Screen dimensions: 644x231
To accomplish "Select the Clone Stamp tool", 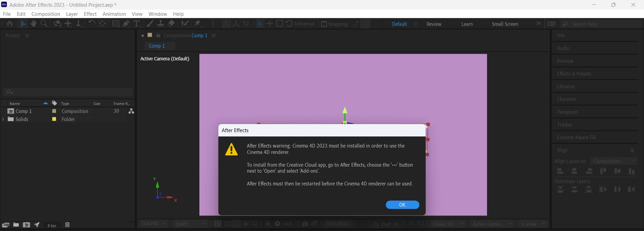I will (161, 24).
